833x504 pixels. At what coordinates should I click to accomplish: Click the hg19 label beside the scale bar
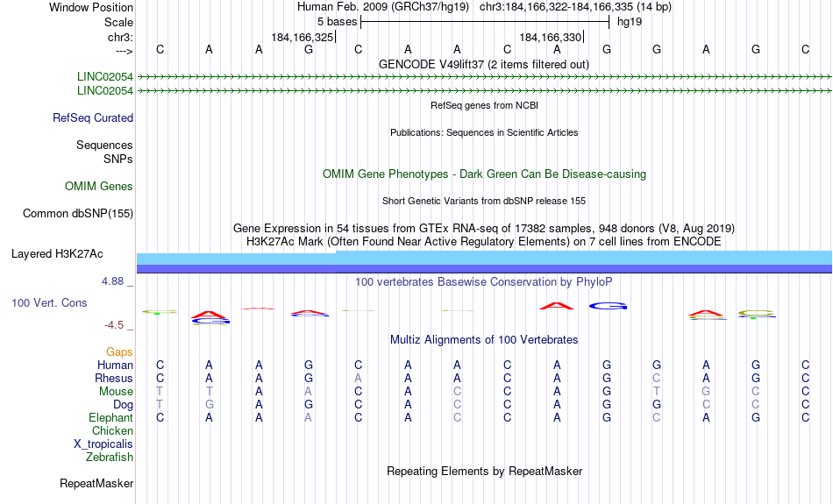(630, 22)
